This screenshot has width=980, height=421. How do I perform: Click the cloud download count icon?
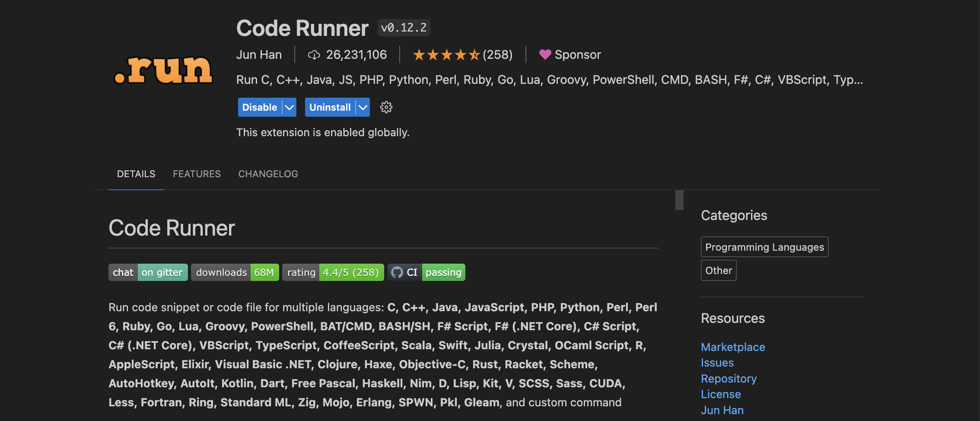click(x=314, y=55)
